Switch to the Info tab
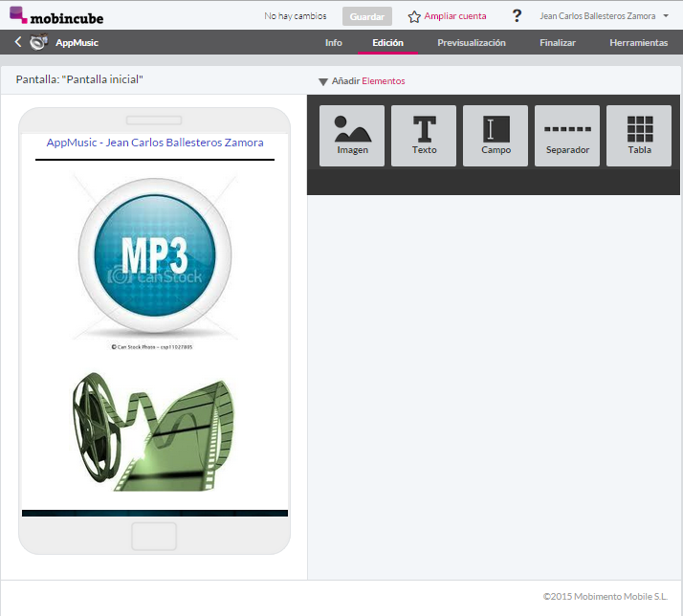This screenshot has width=683, height=616. click(333, 43)
